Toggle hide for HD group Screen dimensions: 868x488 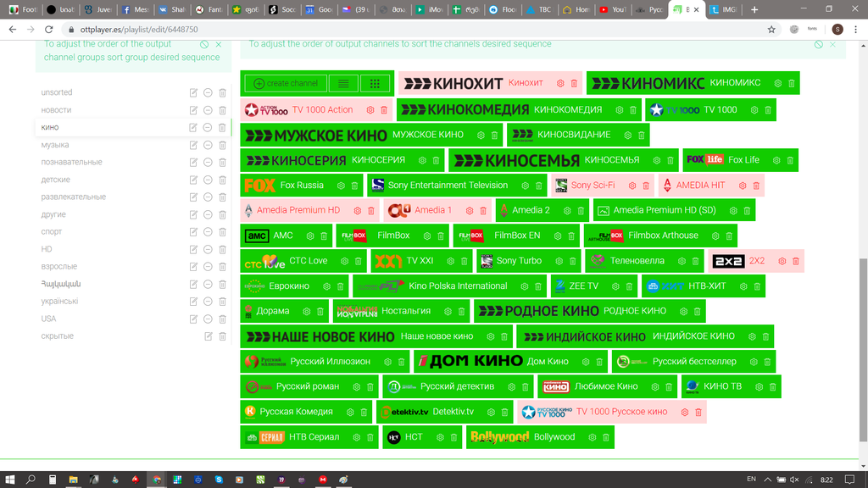208,250
